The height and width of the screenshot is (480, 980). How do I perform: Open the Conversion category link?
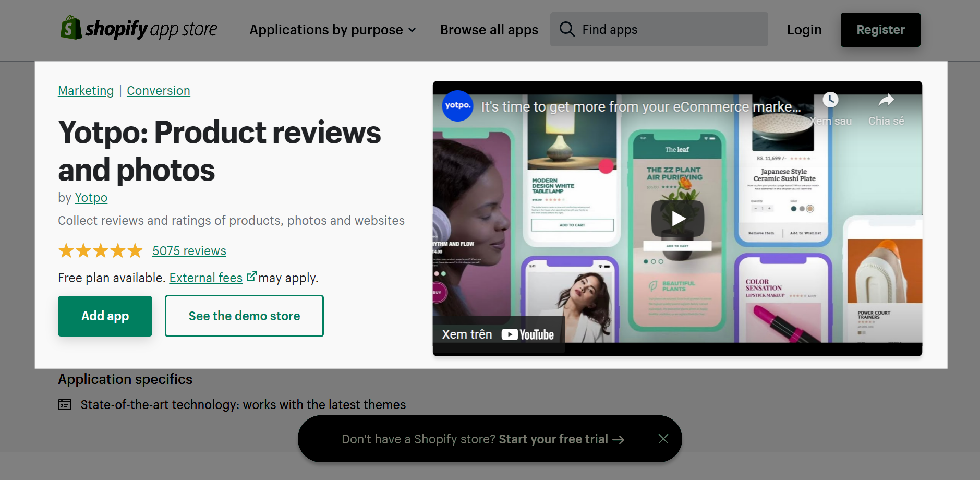(159, 91)
